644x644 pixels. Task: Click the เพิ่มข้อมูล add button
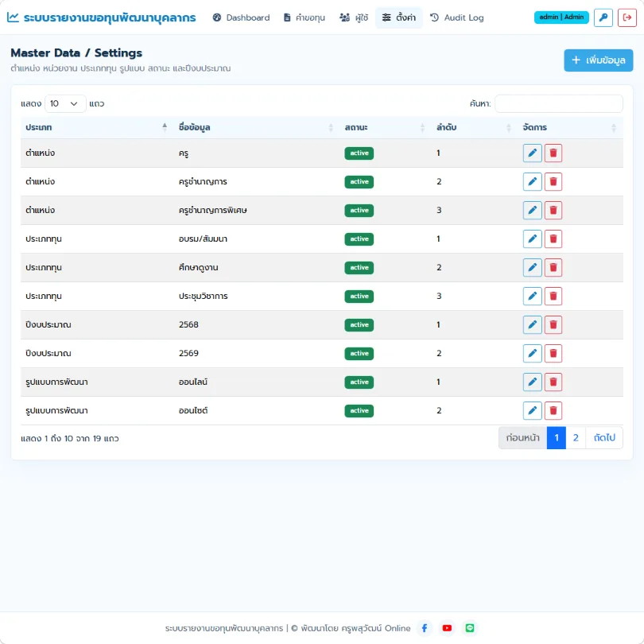click(x=598, y=60)
